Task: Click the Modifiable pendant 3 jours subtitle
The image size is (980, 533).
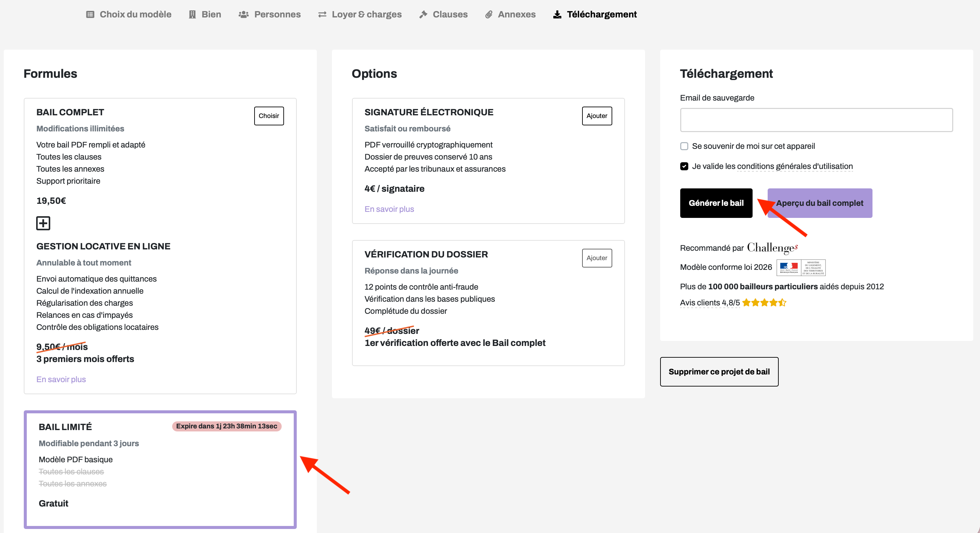Action: click(x=89, y=443)
